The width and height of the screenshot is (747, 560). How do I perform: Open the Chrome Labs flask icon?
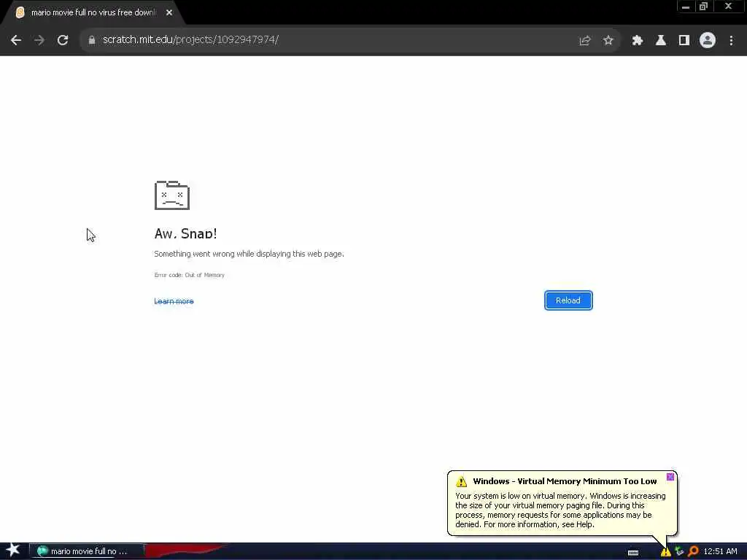point(660,41)
